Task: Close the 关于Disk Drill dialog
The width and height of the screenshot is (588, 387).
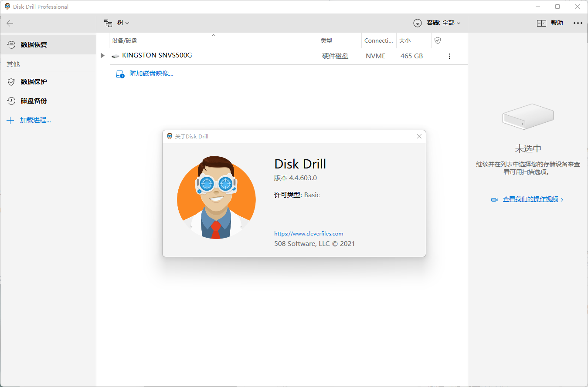Action: pyautogui.click(x=419, y=136)
